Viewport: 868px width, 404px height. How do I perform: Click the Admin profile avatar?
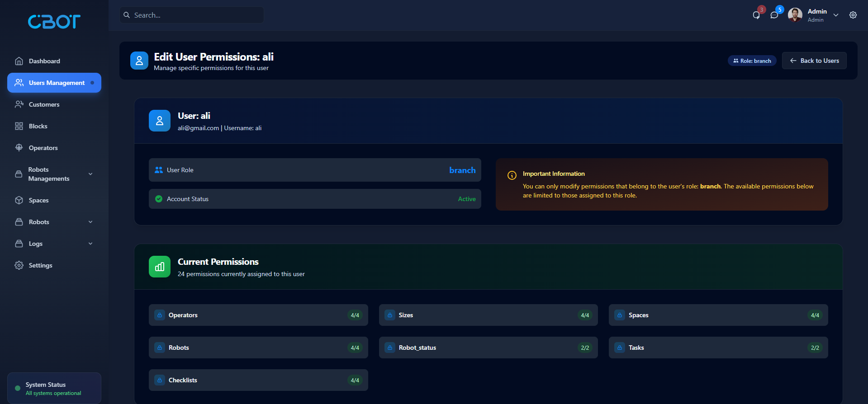pyautogui.click(x=795, y=15)
